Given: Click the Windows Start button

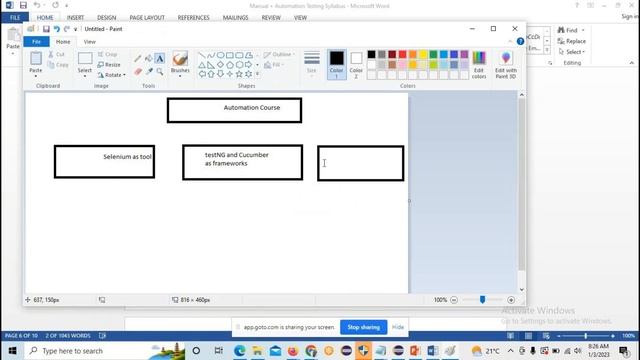Looking at the screenshot, I should point(12,351).
